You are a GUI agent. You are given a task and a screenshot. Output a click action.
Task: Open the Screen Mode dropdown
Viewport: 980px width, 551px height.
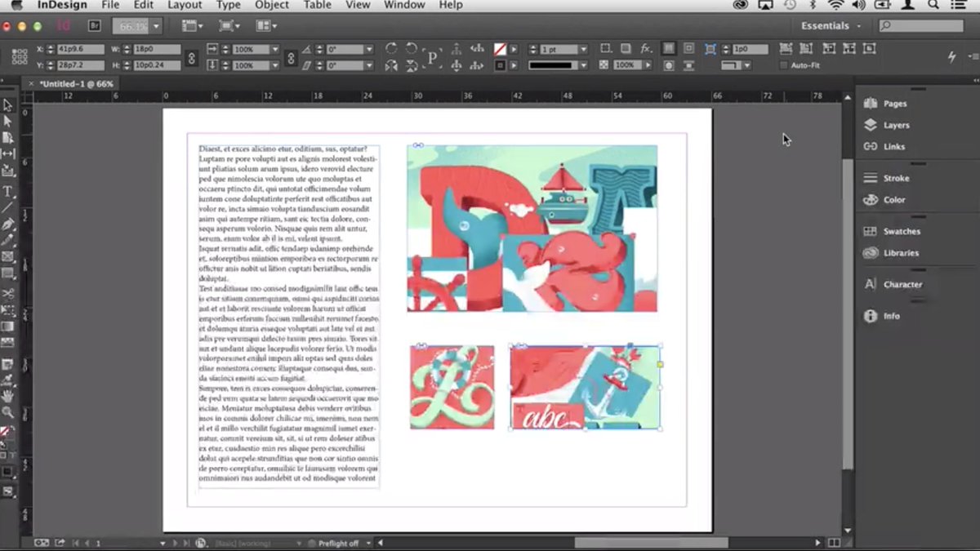pos(229,26)
